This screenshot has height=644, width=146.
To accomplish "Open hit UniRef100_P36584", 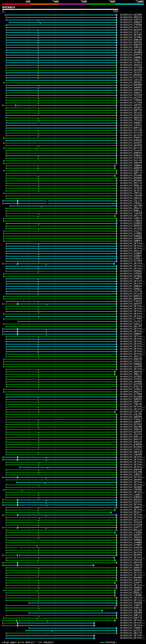I will pyautogui.click(x=131, y=25).
